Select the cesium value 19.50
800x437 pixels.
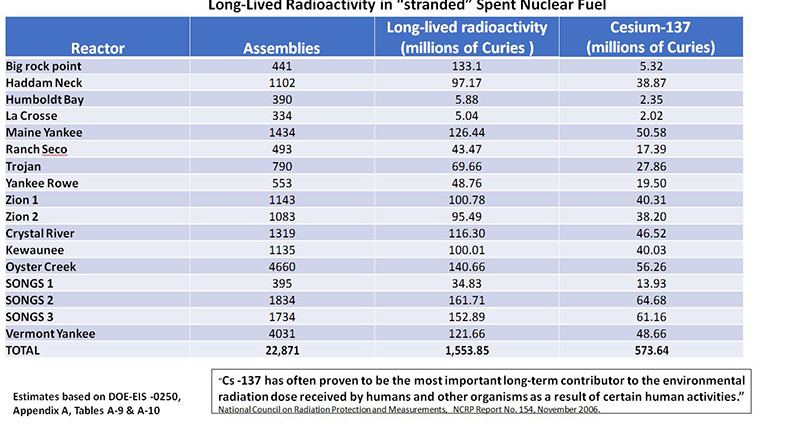tap(652, 183)
